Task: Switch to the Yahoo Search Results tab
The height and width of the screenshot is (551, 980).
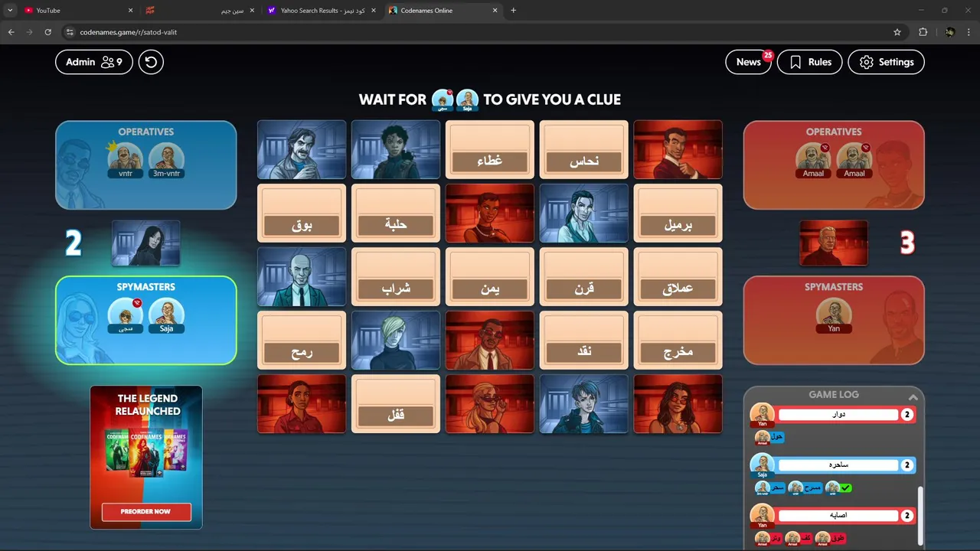Action: coord(322,11)
